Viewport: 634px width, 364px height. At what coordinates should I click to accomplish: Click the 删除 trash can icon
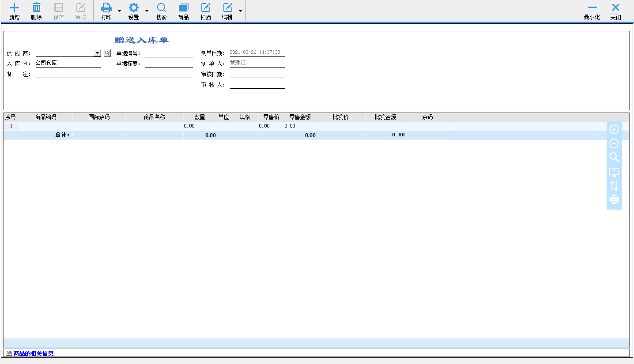(x=37, y=8)
